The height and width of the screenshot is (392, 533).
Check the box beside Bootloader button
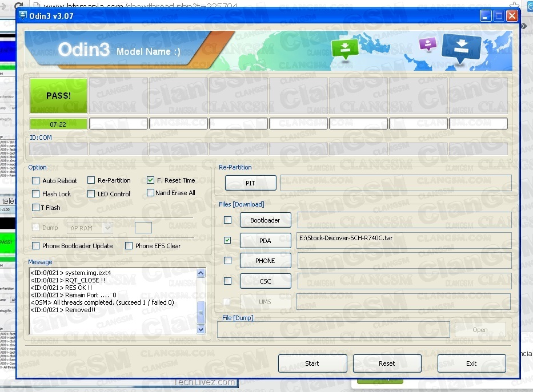228,220
